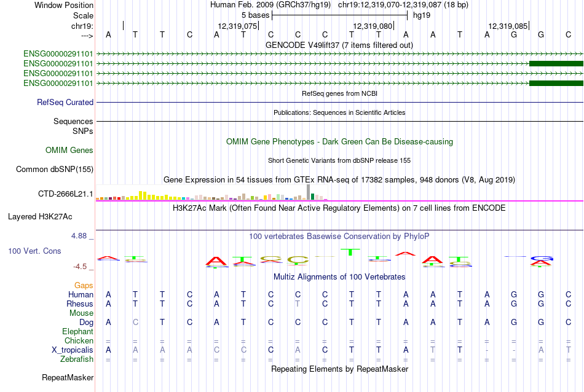
Task: Click chr19:12,319,070-12,319,087 (18 bp) position text
Action: (x=403, y=5)
